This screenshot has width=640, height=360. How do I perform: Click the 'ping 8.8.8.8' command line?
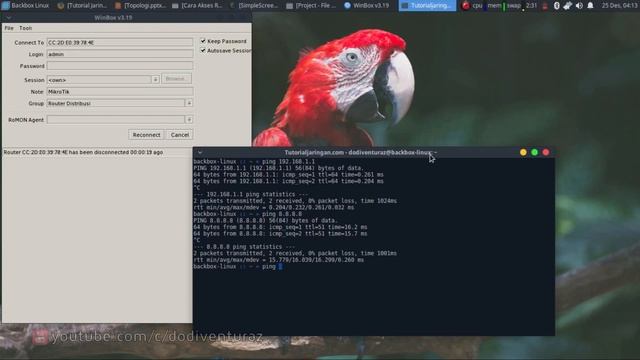pos(248,214)
